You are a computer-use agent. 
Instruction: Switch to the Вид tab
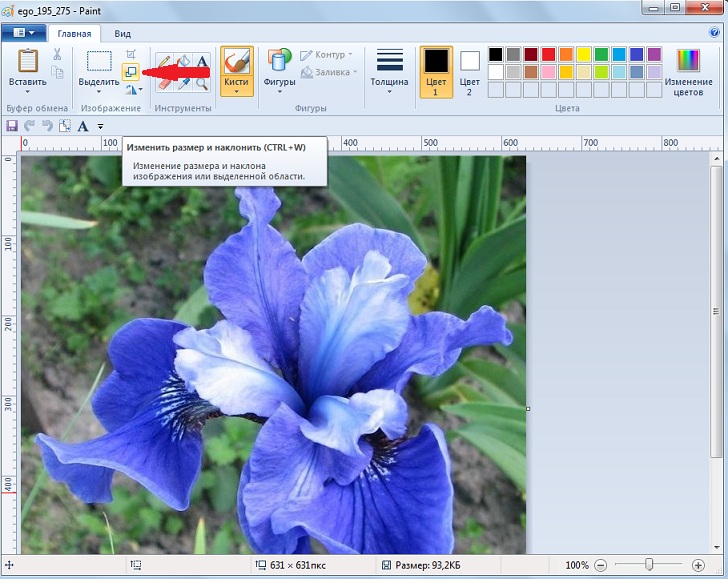click(122, 33)
